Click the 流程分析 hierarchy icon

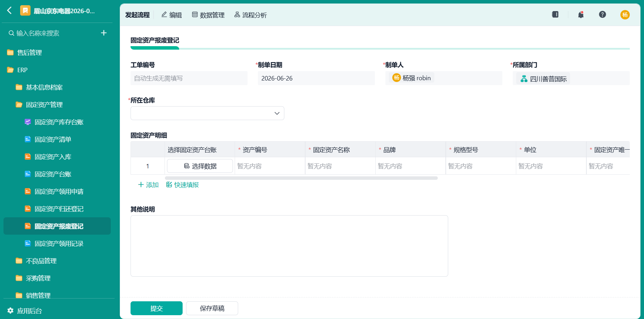[x=237, y=15]
